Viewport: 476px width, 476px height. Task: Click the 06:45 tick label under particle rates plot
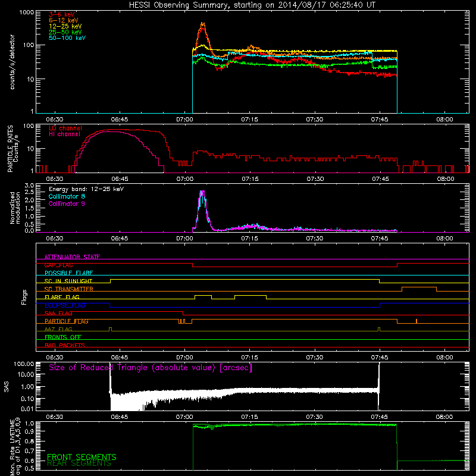[x=120, y=179]
